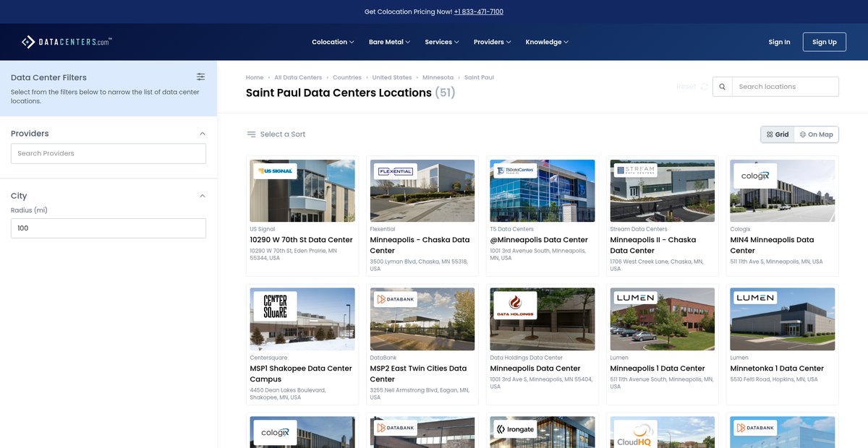Click Centersquare snowy building photo

(302, 319)
